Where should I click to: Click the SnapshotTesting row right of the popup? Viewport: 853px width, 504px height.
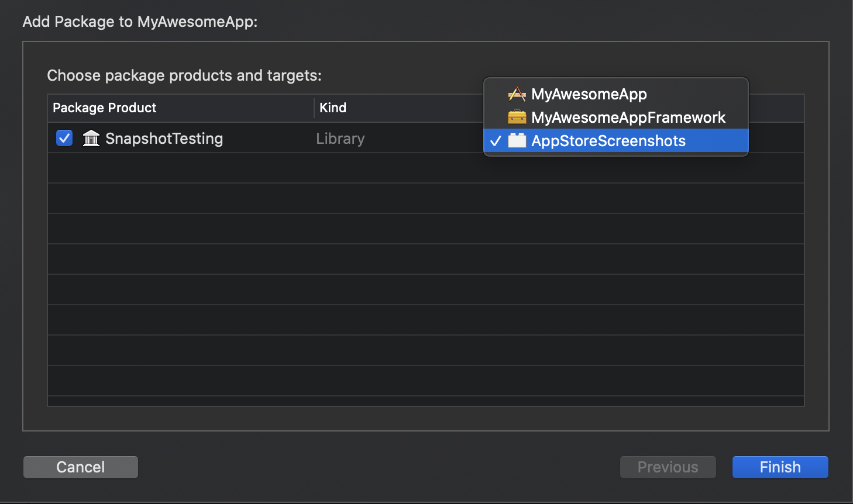[776, 139]
